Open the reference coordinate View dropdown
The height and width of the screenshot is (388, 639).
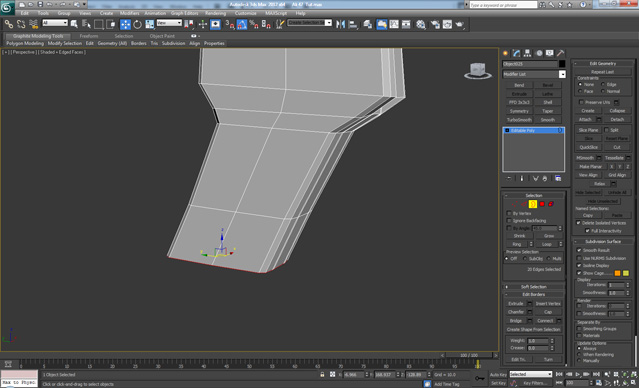(x=169, y=23)
